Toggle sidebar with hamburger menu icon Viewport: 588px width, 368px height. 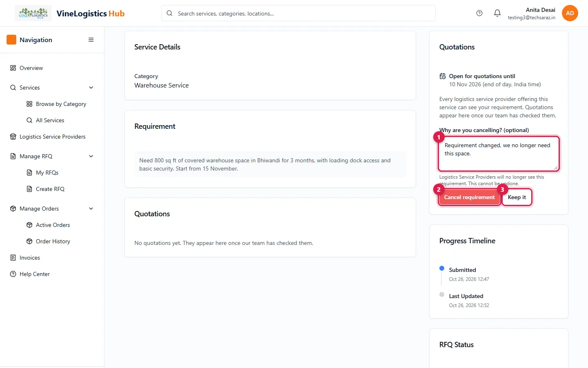91,40
